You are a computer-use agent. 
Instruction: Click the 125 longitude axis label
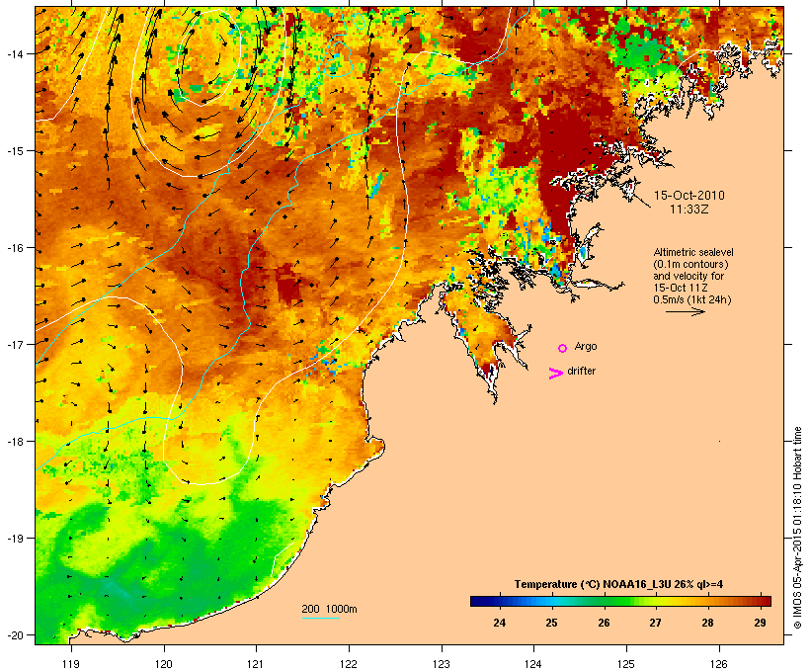(626, 664)
